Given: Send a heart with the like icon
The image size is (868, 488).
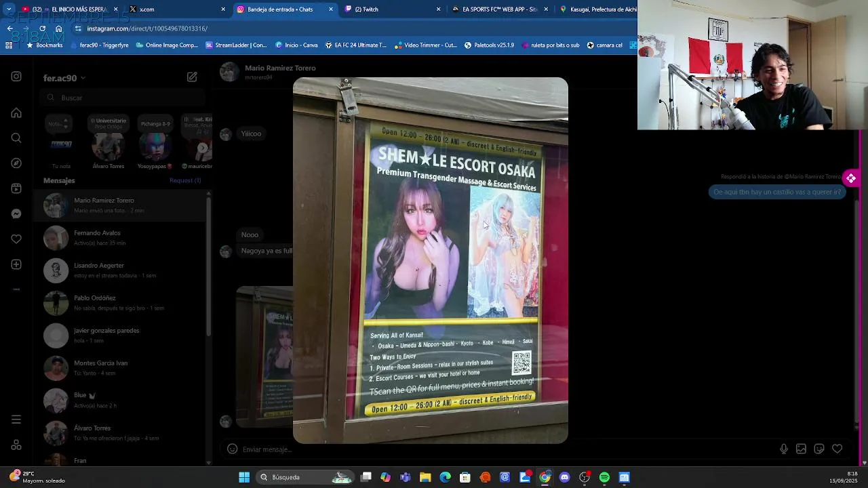Looking at the screenshot, I should pos(837,449).
